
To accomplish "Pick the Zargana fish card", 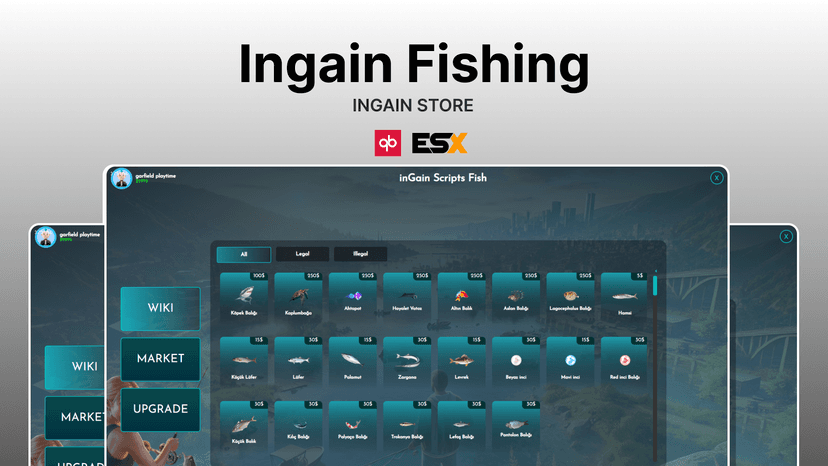I will tap(407, 360).
